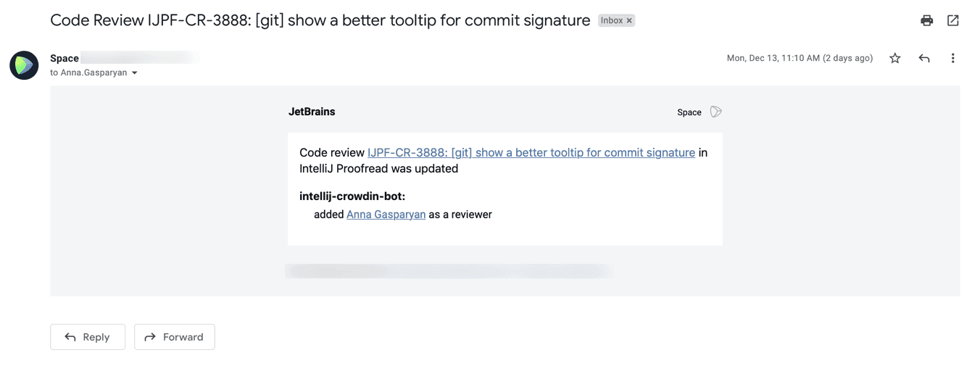The width and height of the screenshot is (980, 374).
Task: Star this message from Space
Action: pos(895,58)
